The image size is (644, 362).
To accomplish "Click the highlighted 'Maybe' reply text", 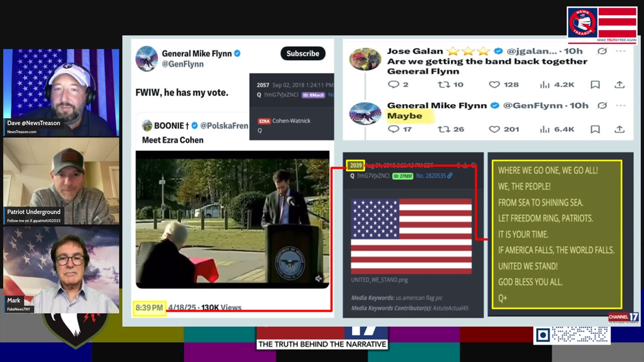I will click(x=405, y=116).
